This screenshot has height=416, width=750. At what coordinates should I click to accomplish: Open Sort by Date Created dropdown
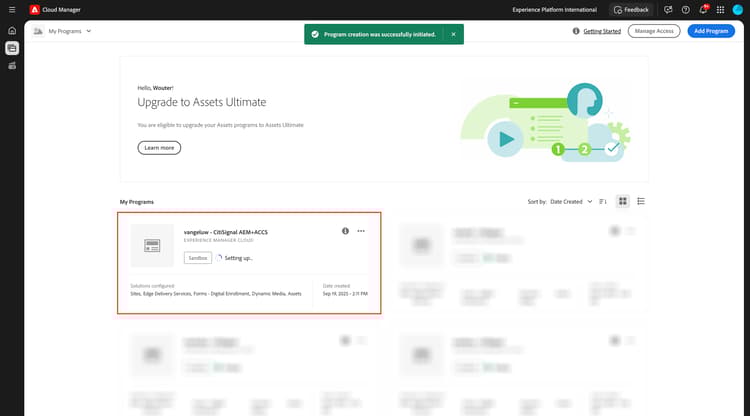(x=571, y=202)
